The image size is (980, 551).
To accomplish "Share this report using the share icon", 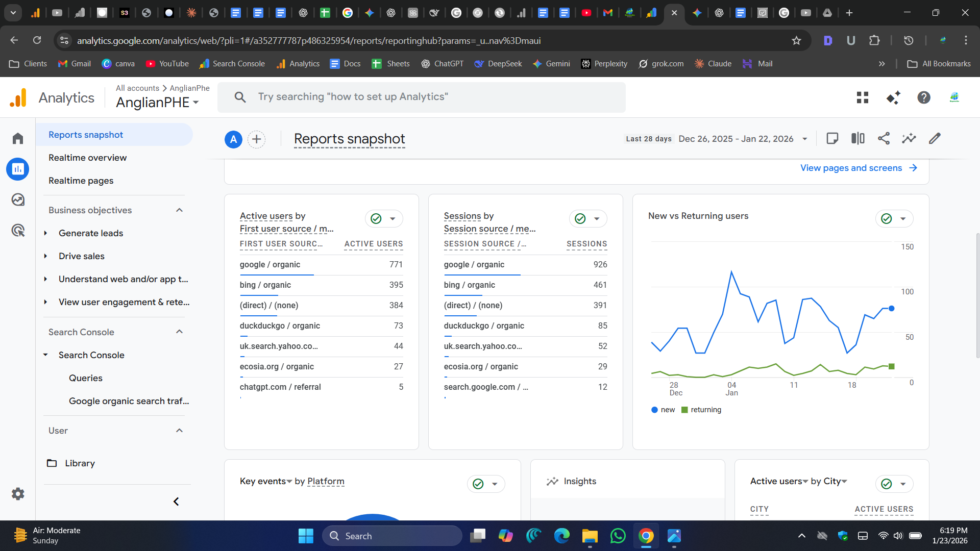I will point(884,138).
